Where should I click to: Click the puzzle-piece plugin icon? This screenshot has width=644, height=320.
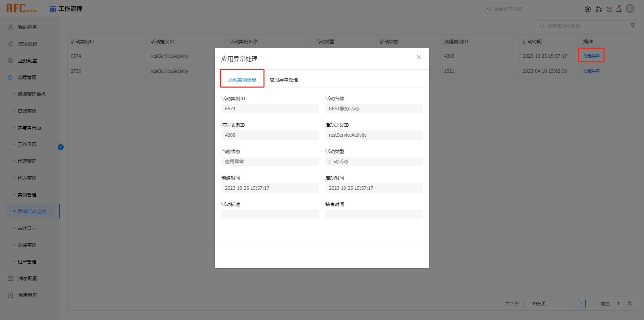(599, 9)
